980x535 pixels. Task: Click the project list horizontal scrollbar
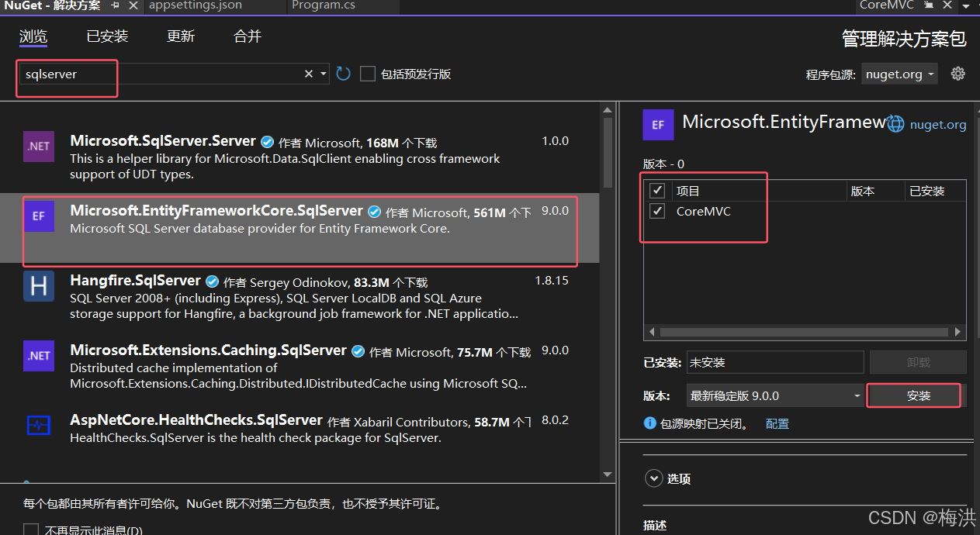tap(805, 332)
